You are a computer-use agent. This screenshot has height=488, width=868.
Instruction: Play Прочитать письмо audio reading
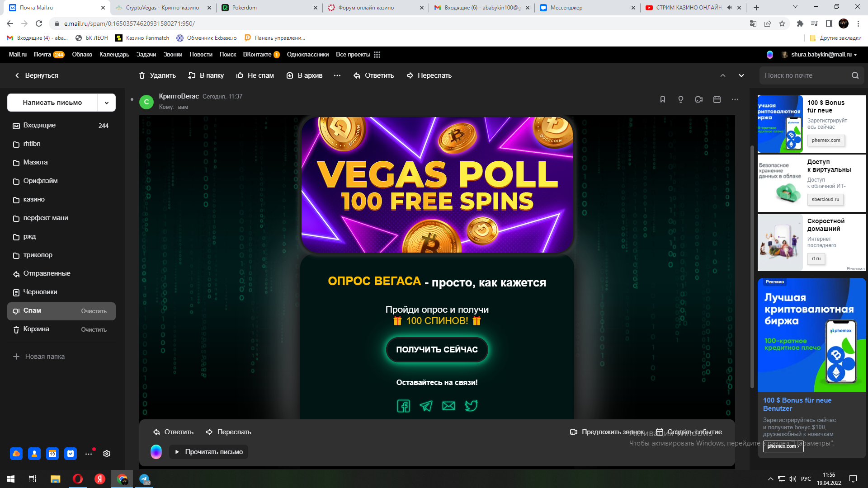pyautogui.click(x=208, y=452)
